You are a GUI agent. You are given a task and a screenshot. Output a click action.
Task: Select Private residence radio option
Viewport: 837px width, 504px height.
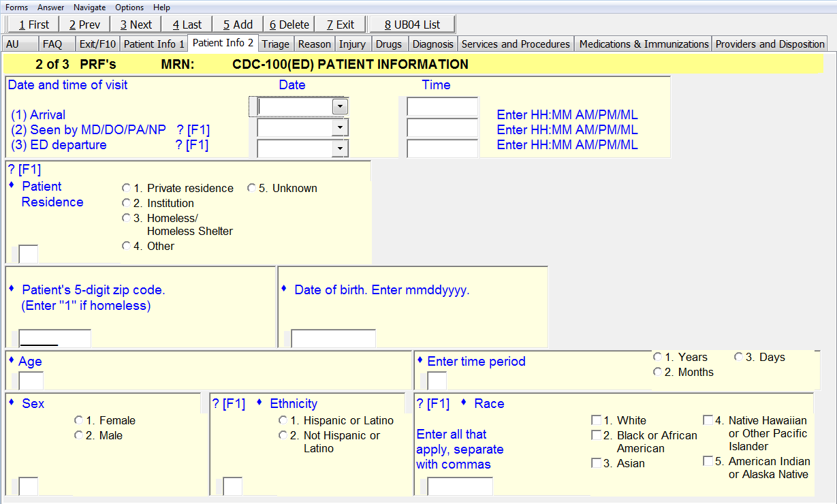tap(126, 188)
